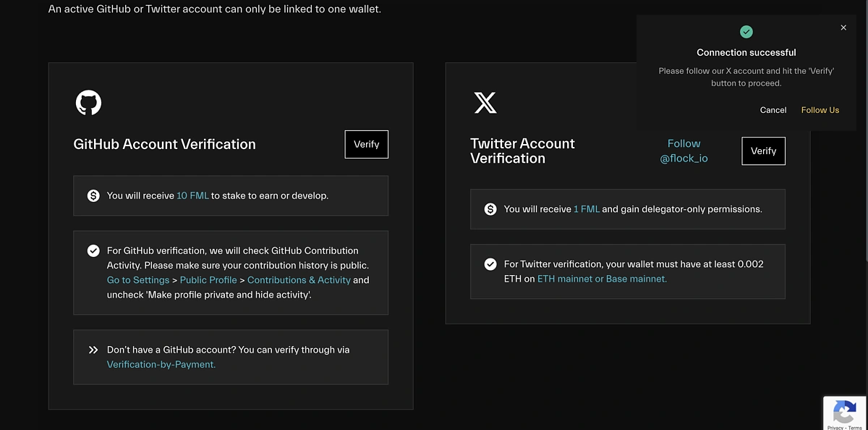Image resolution: width=868 pixels, height=430 pixels.
Task: Cancel the connection successful prompt
Action: coord(773,110)
